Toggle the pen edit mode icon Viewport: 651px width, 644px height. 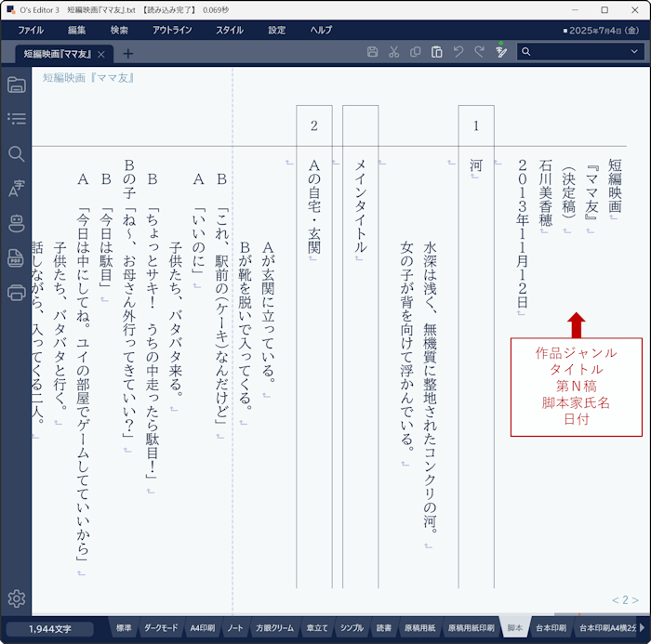click(501, 51)
